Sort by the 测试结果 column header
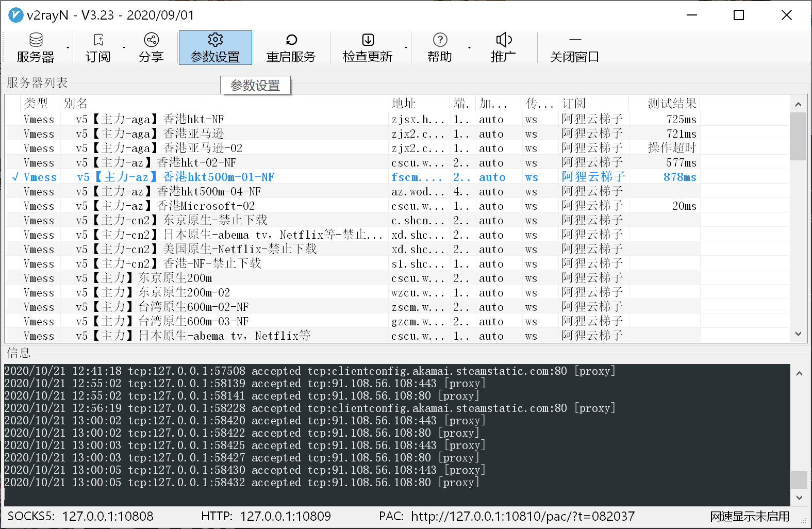The height and width of the screenshot is (529, 812). 671,104
